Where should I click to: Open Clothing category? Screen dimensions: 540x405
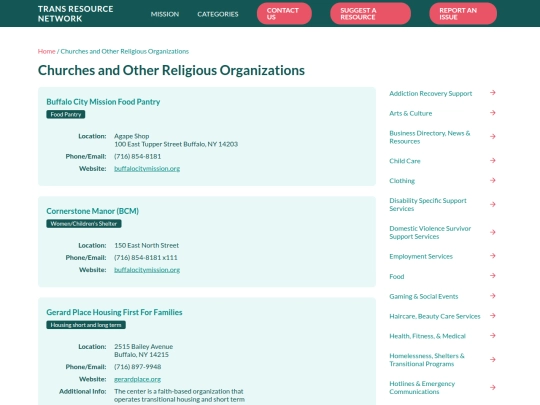(x=402, y=181)
